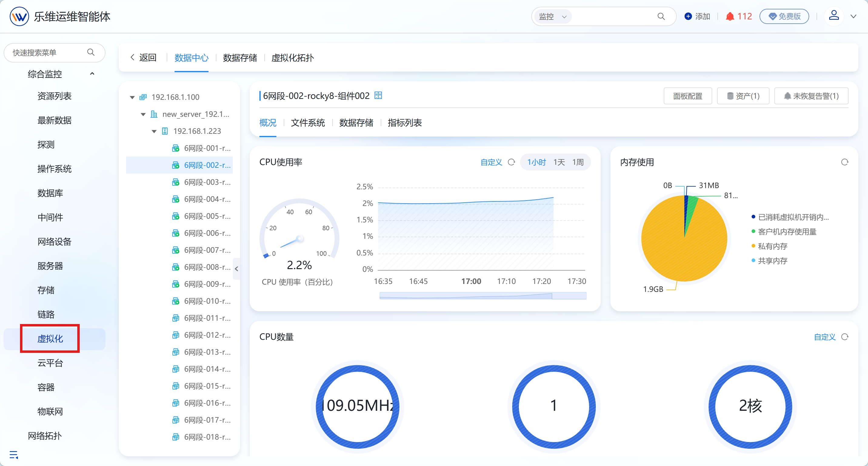Viewport: 868px width, 466px height.
Task: Click the header search magnifier icon
Action: click(x=661, y=16)
